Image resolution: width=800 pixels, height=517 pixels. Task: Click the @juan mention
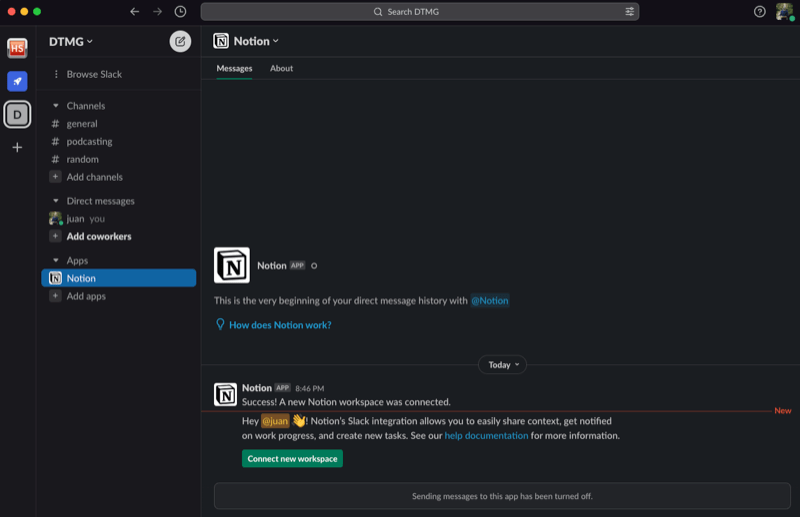click(275, 421)
